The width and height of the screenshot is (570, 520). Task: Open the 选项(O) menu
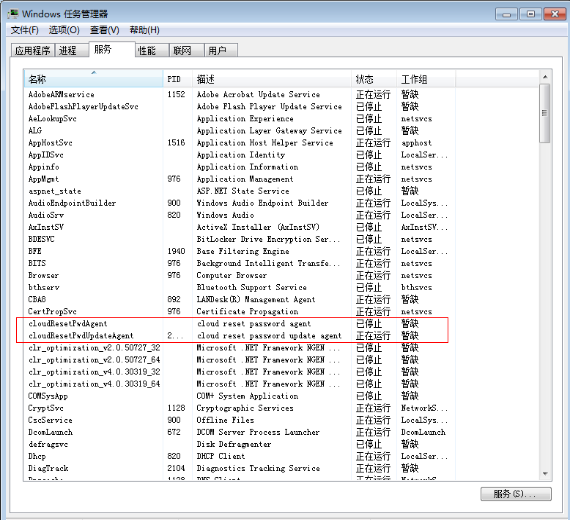pyautogui.click(x=64, y=30)
